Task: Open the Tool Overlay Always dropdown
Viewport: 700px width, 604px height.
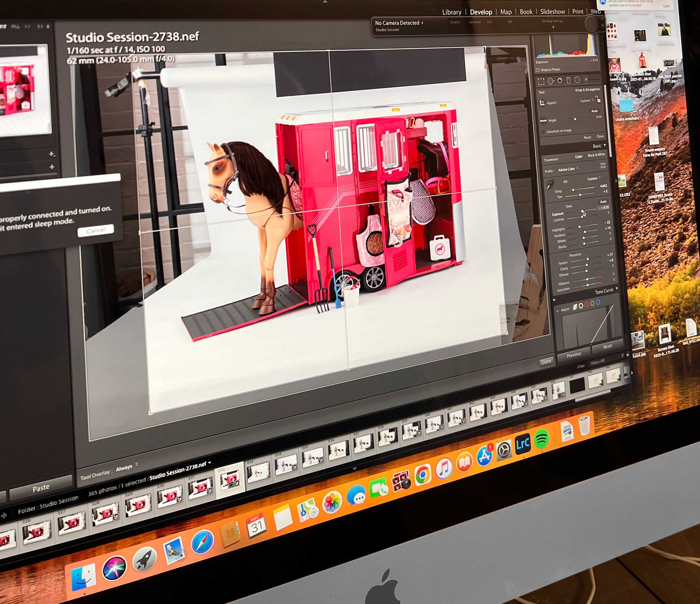Action: click(127, 467)
